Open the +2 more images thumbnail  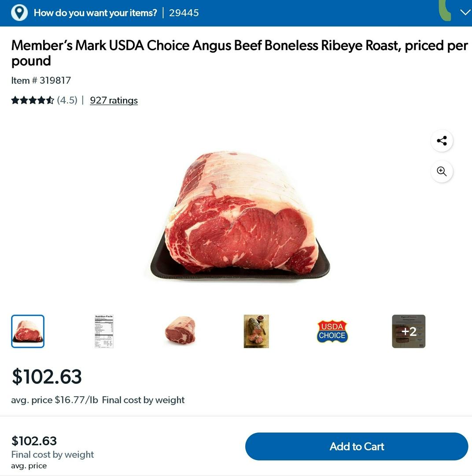[409, 331]
